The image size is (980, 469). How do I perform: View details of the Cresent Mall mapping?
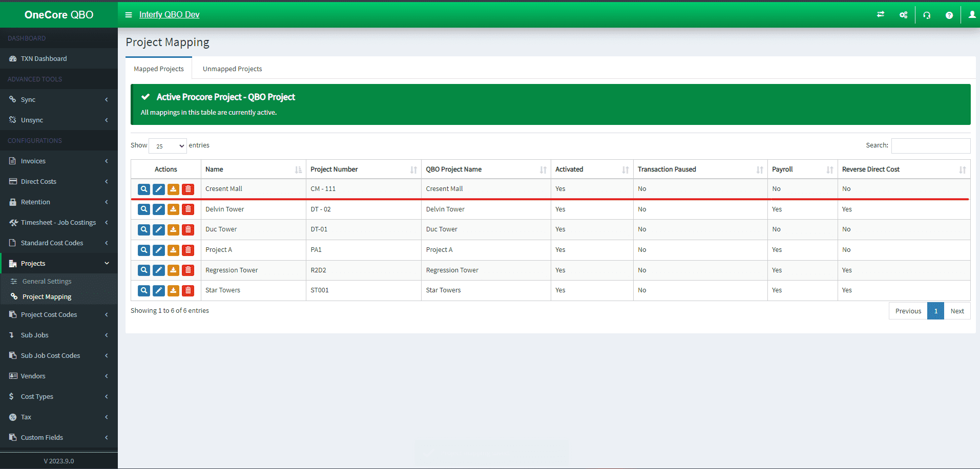click(143, 189)
